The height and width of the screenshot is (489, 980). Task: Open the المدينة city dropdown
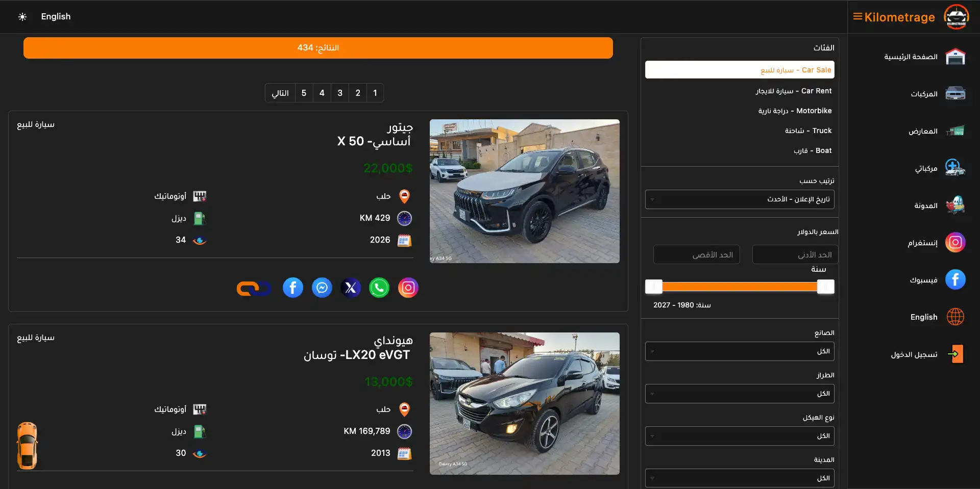pos(740,478)
